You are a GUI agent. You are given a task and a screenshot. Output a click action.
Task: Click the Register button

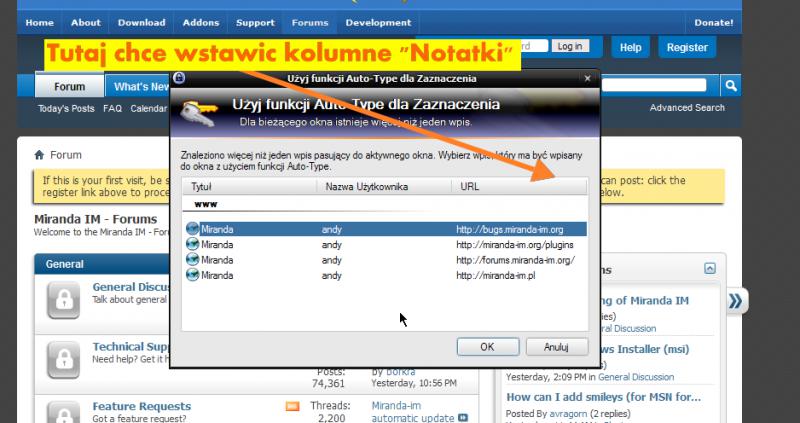[x=687, y=47]
